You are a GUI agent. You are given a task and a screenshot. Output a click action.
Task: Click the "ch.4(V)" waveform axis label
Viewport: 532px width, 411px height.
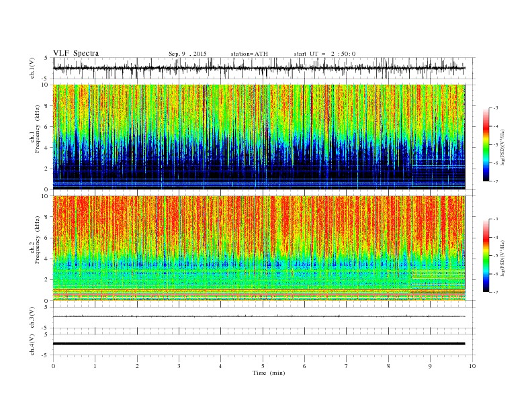tap(32, 345)
